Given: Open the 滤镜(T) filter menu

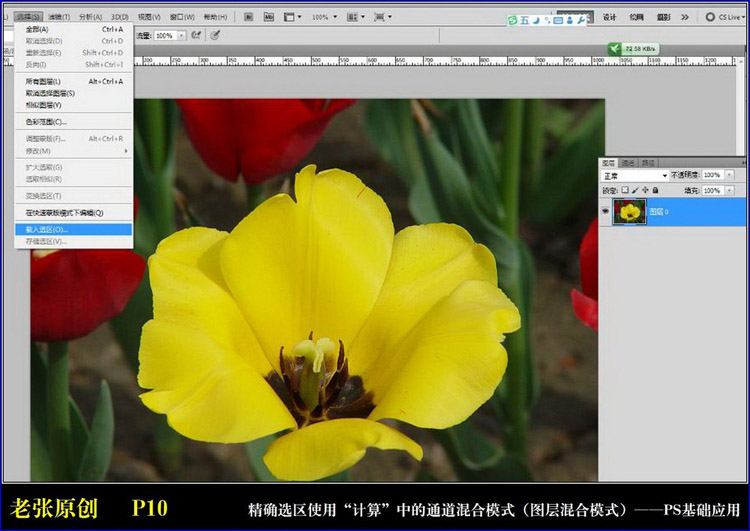Looking at the screenshot, I should pos(59,17).
